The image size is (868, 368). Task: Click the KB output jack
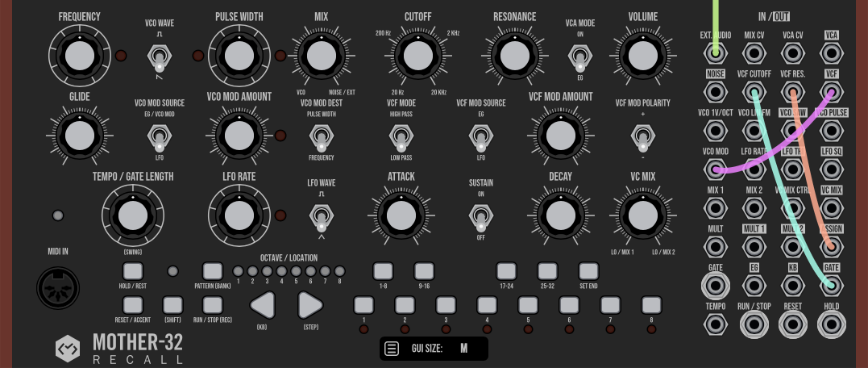click(793, 286)
